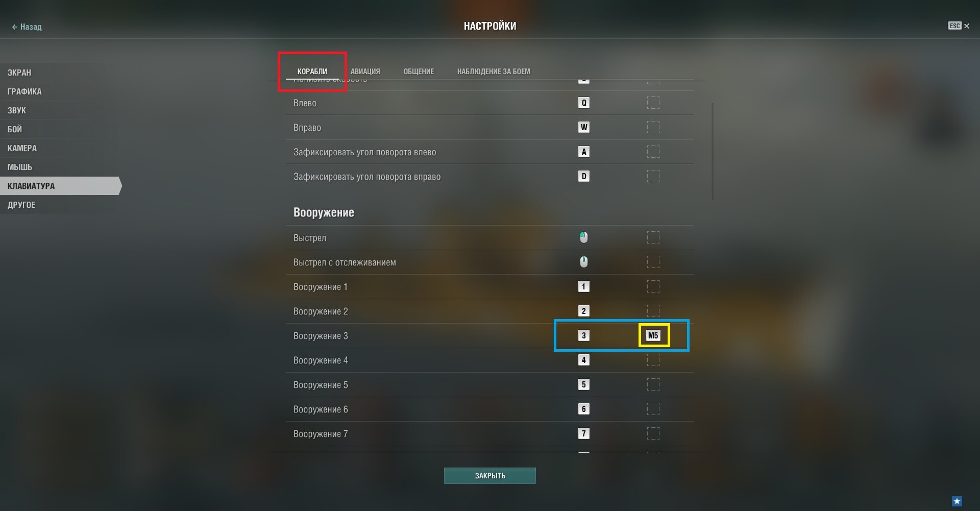
Task: Click the key 7 binding for Вооружение 7
Action: pos(584,433)
